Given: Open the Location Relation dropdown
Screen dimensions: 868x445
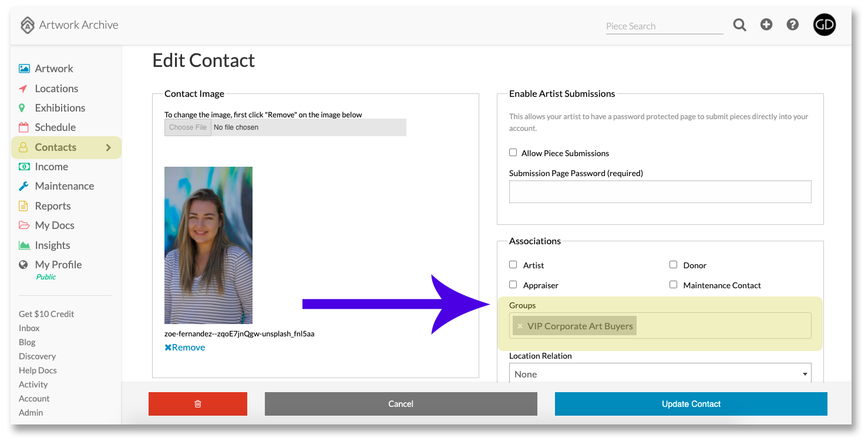Looking at the screenshot, I should (x=660, y=373).
